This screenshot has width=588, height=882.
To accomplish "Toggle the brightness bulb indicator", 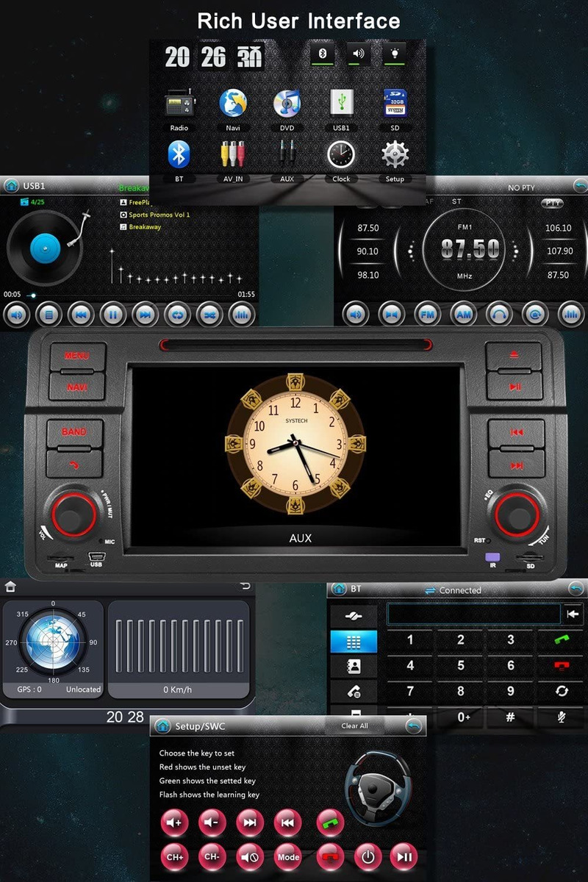I will click(395, 54).
